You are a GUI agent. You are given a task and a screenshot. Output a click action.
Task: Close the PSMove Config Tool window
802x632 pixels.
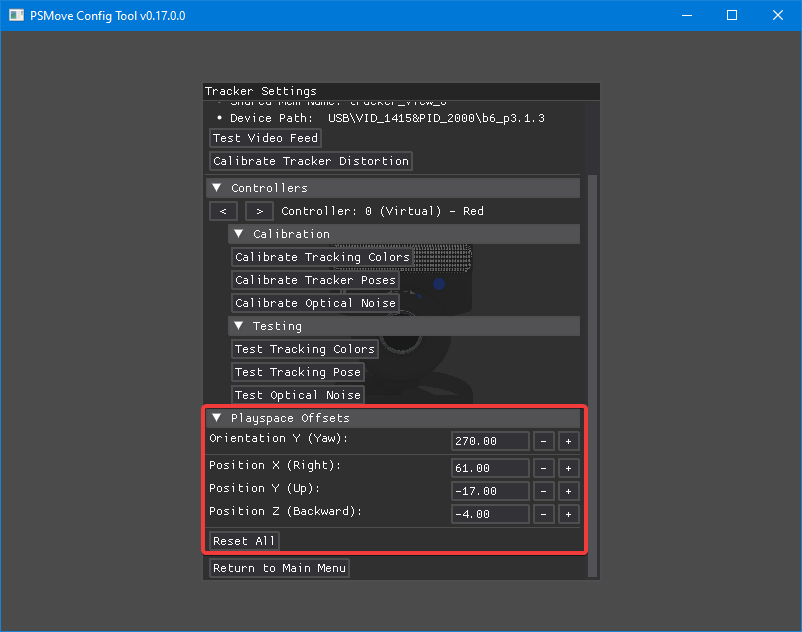(778, 15)
